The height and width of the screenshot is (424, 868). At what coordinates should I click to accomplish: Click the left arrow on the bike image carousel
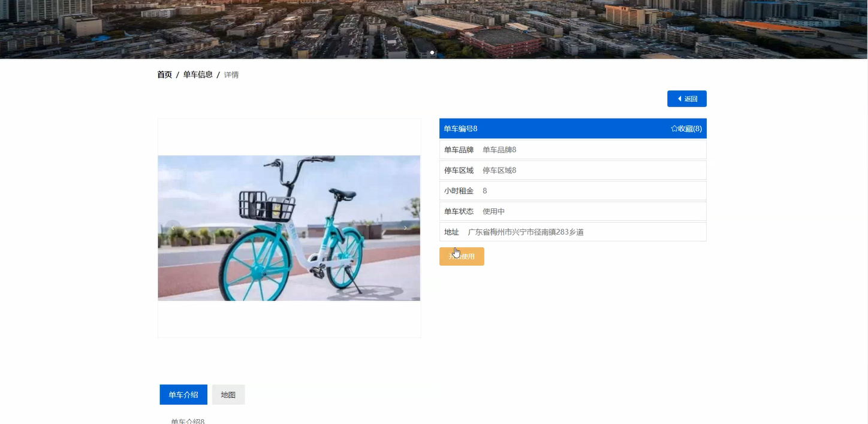pyautogui.click(x=173, y=228)
